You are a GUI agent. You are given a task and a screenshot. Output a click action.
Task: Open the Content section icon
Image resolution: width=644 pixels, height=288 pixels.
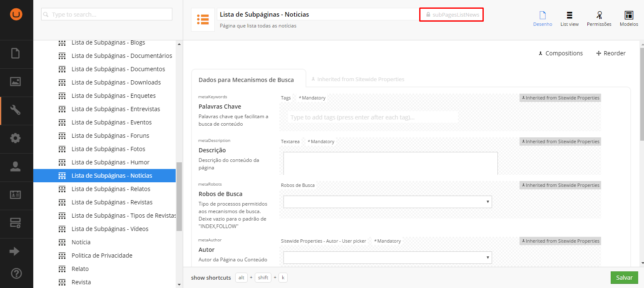16,54
